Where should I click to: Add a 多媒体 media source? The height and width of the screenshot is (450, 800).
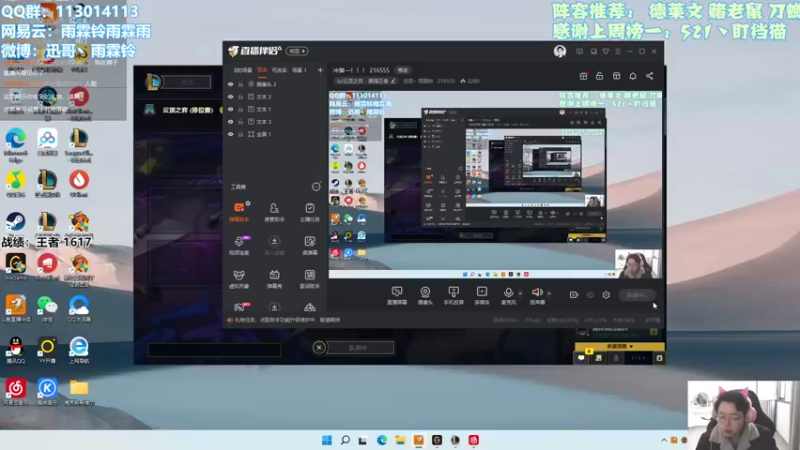(482, 295)
